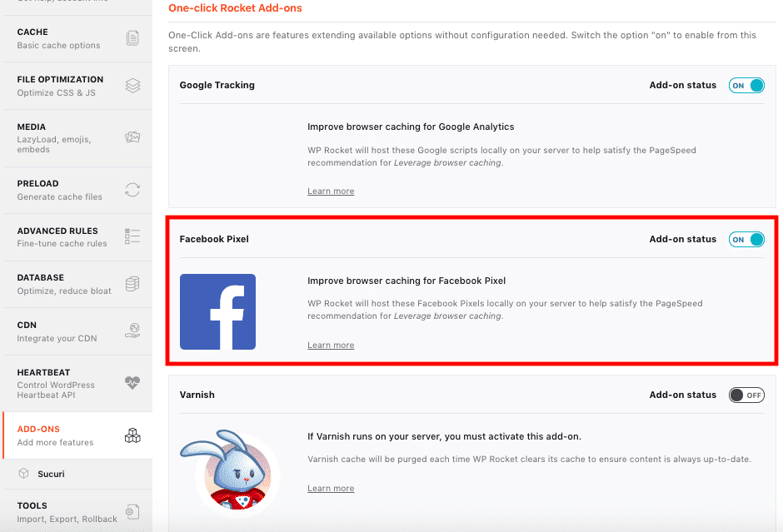Click the Facebook logo thumbnail
Screen dimensions: 783x532
coord(217,312)
